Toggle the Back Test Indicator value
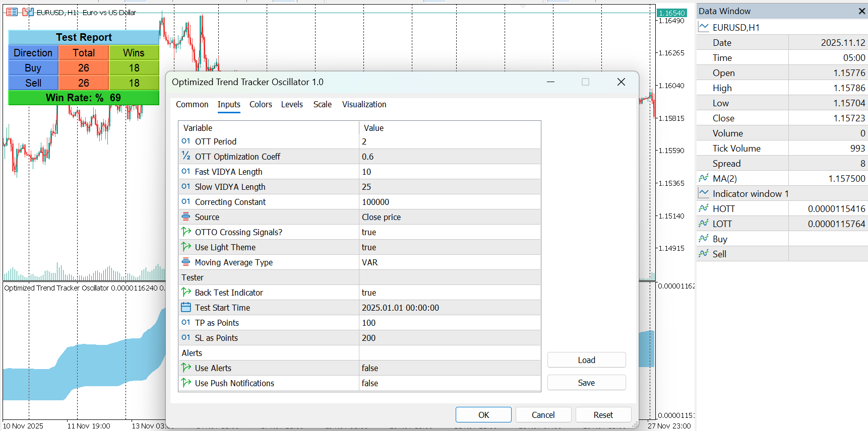Viewport: 868px width, 431px height. coord(450,293)
